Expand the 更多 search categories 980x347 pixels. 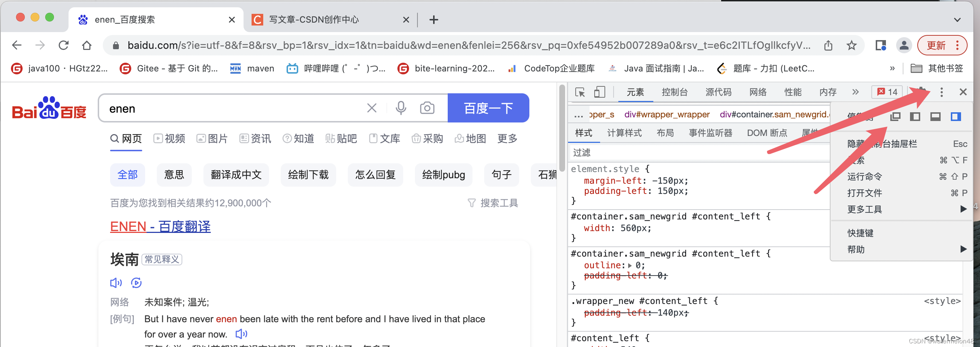pyautogui.click(x=507, y=139)
